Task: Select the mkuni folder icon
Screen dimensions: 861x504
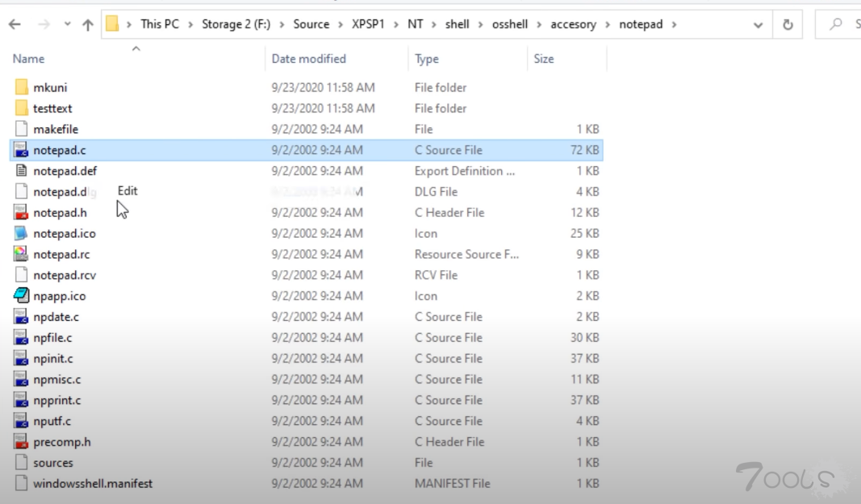Action: tap(22, 87)
